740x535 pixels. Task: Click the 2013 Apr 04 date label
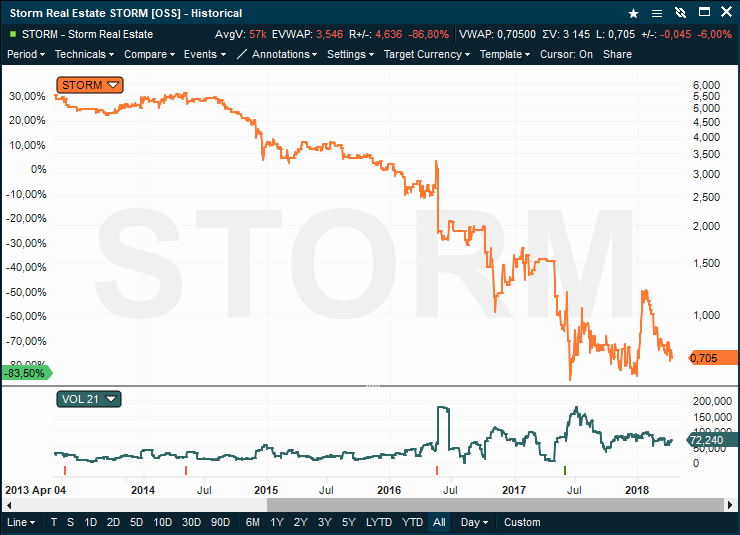click(35, 490)
